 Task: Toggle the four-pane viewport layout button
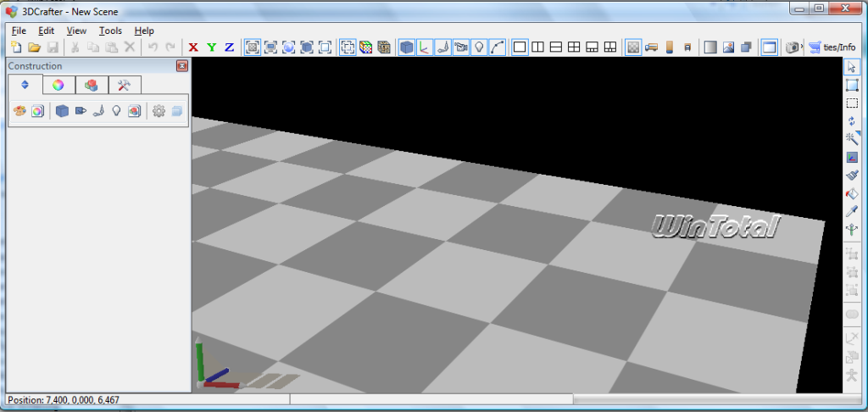(573, 47)
